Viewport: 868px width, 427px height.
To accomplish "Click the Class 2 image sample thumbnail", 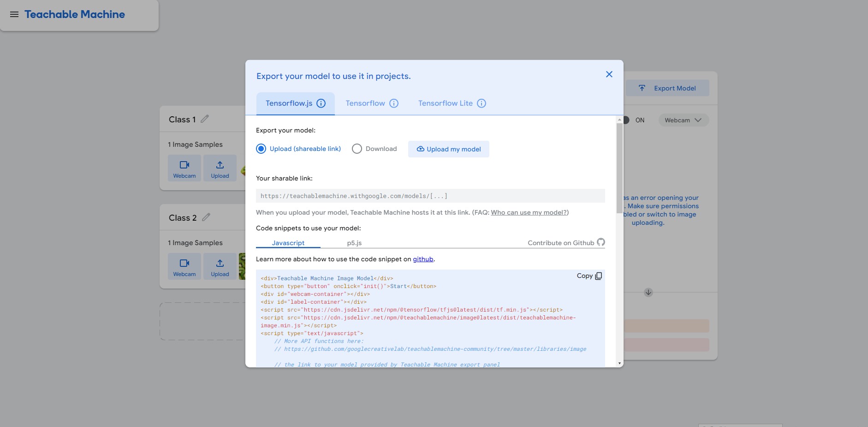I will click(x=242, y=266).
